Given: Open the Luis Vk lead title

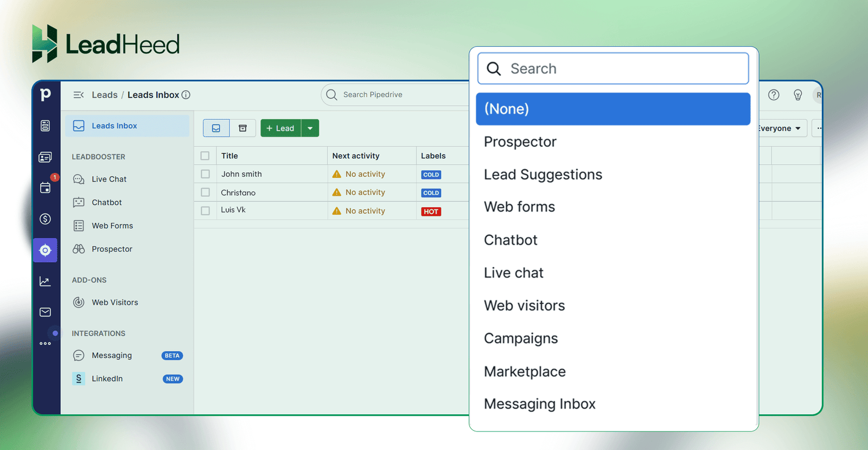Looking at the screenshot, I should 233,210.
